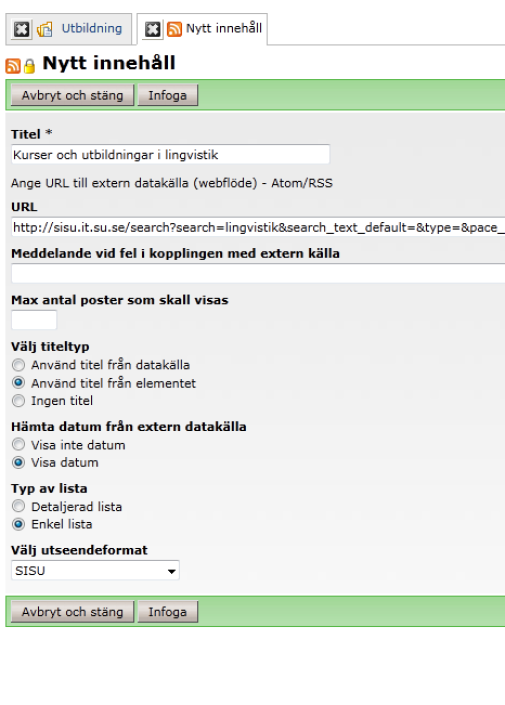Open the Välj utseendeformat SISU dropdown
505x705 pixels.
click(x=95, y=571)
